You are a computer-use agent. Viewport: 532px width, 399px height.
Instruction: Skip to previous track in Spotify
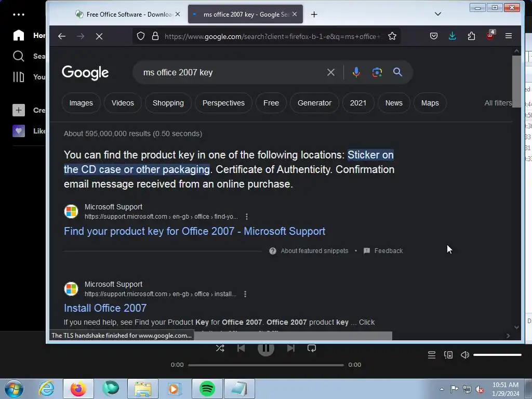(241, 348)
